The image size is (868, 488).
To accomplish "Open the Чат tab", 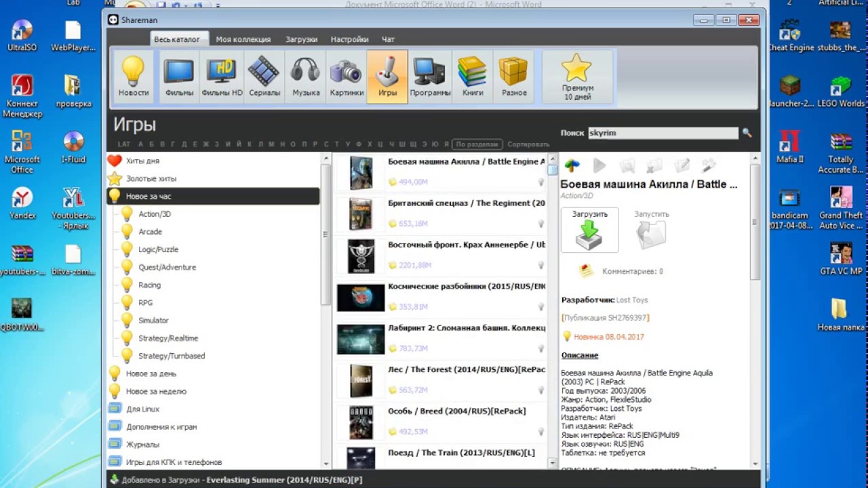I will [x=388, y=39].
